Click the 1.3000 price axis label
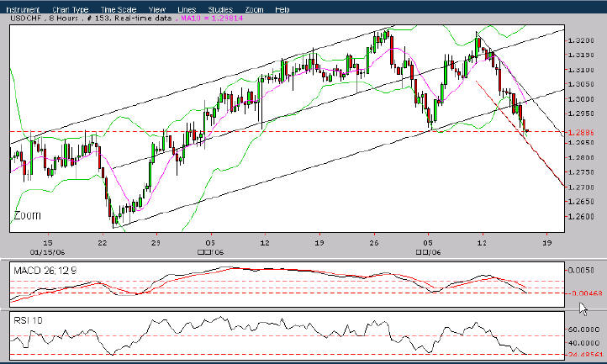Screen dimensions: 607x364 (581, 99)
